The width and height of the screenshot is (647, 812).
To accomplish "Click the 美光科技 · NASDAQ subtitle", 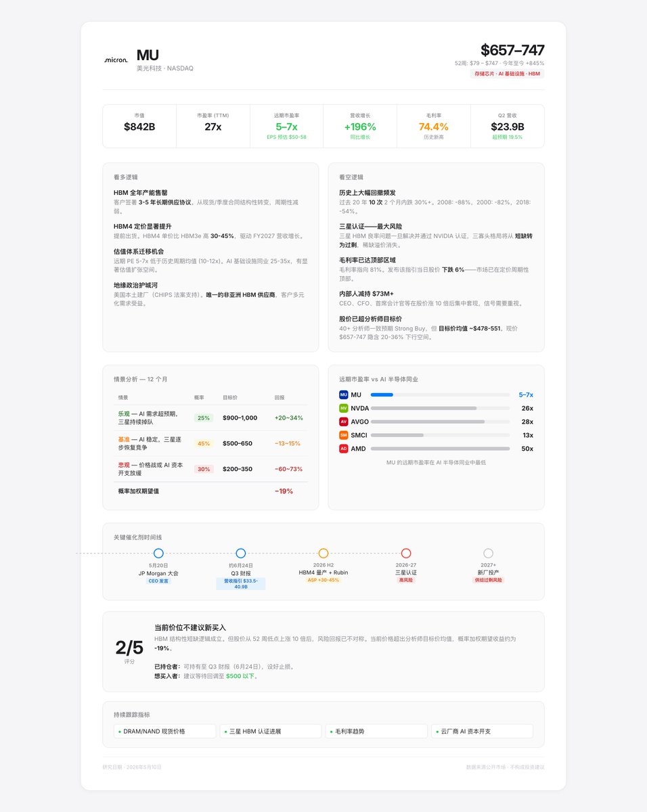I will [x=165, y=68].
